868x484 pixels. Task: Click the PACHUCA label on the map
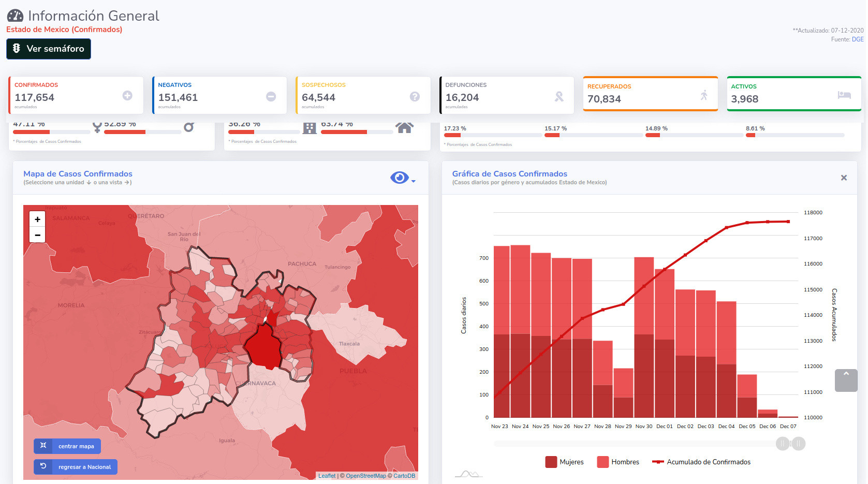[302, 264]
